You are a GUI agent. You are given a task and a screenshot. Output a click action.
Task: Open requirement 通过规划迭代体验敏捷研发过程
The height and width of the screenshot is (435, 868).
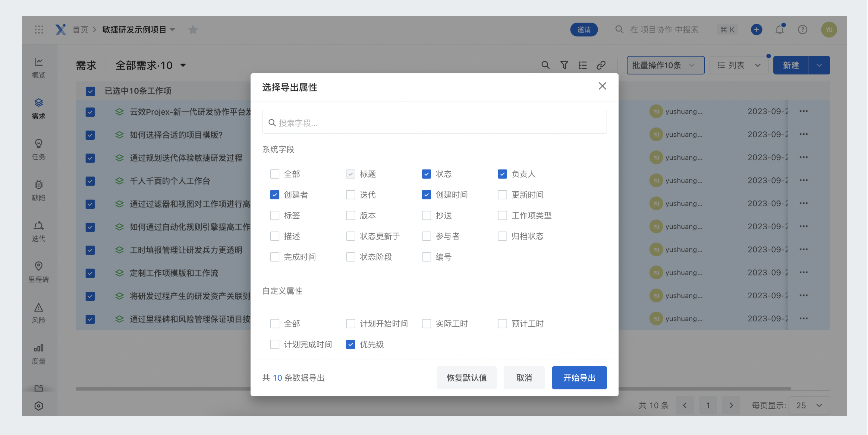coord(186,158)
